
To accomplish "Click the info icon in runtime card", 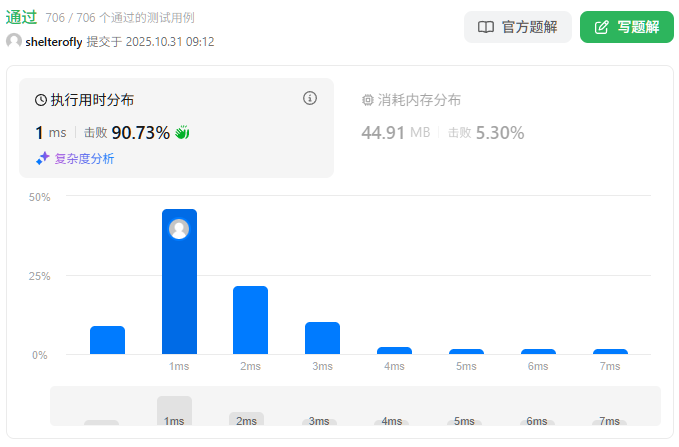I will click(x=310, y=98).
